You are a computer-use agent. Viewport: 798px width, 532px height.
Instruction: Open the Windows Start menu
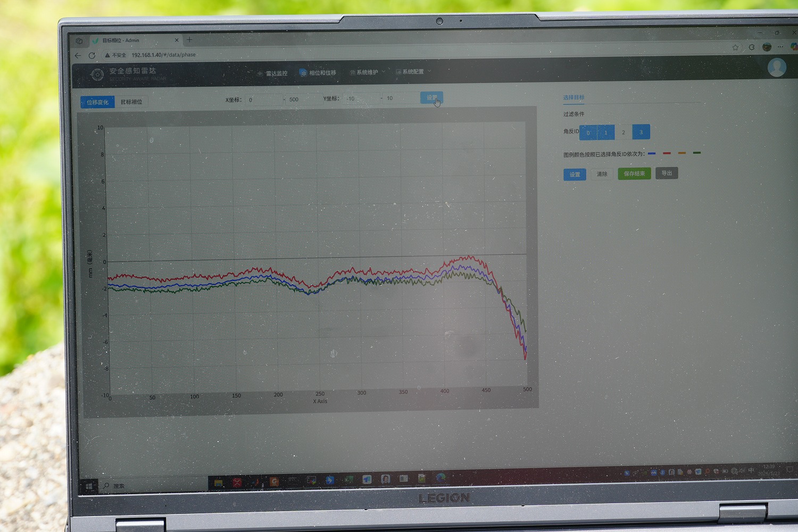coord(89,486)
